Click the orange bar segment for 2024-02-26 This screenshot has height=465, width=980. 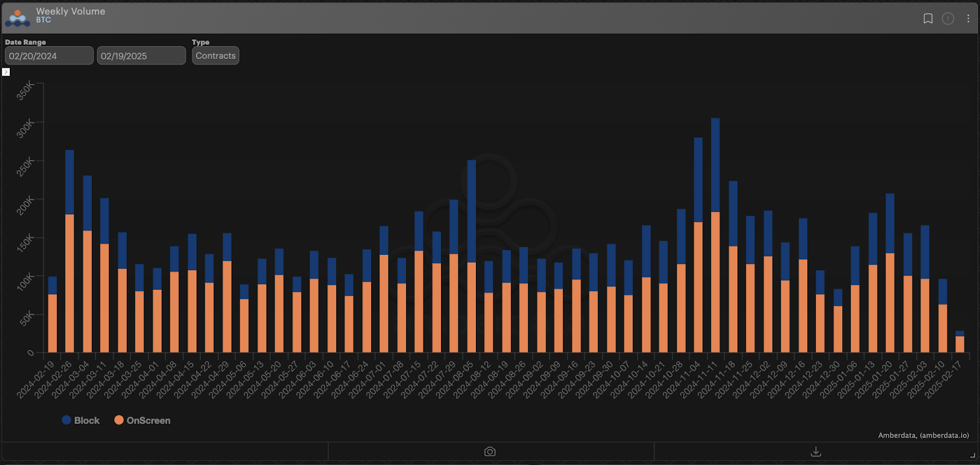pos(70,283)
